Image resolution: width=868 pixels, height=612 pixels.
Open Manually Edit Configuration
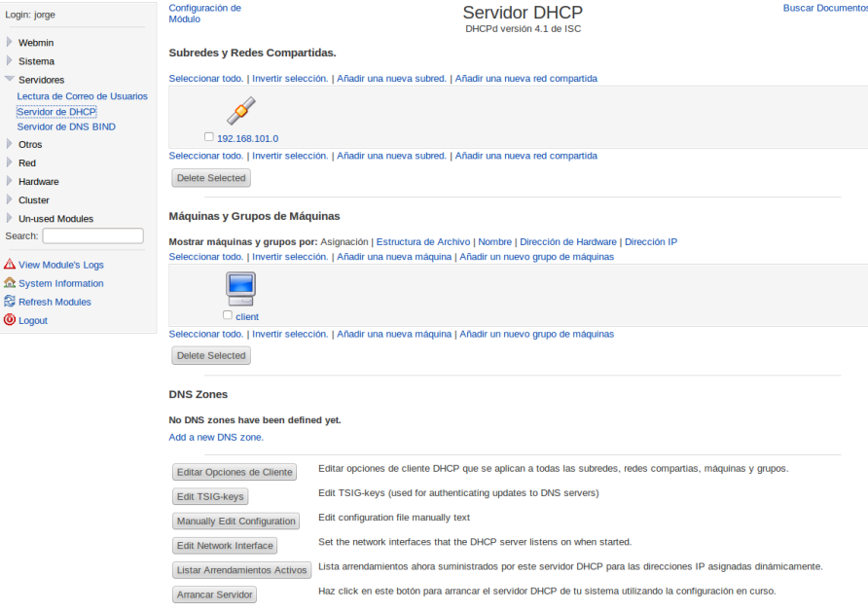(235, 521)
